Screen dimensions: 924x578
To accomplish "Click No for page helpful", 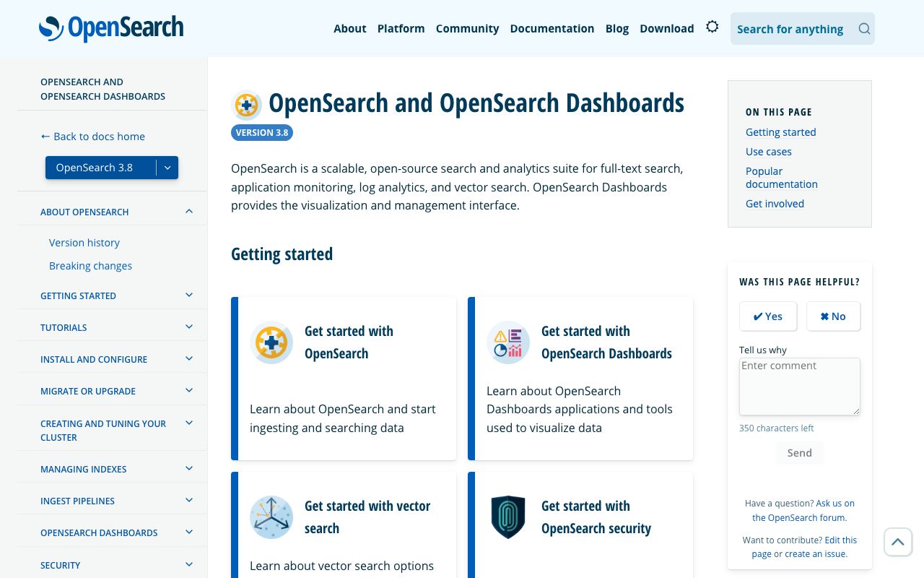I will (833, 316).
